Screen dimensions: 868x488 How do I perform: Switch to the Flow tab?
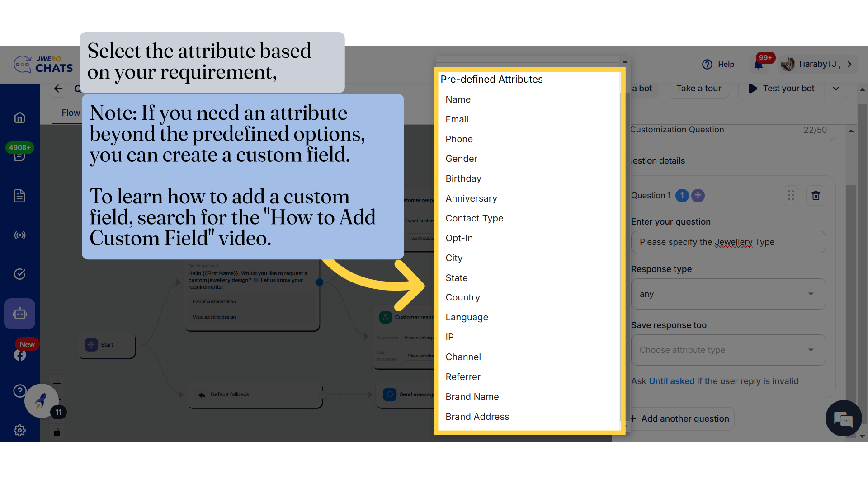pos(71,113)
